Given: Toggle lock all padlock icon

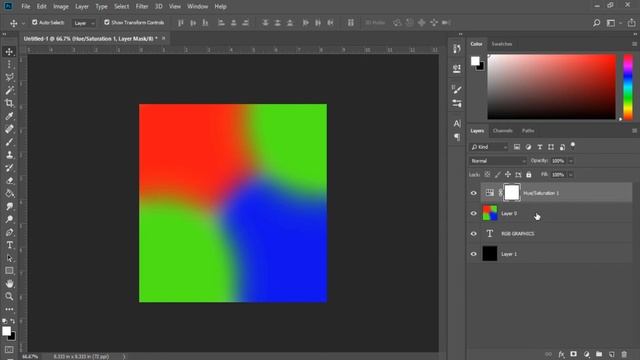Looking at the screenshot, I should [529, 175].
